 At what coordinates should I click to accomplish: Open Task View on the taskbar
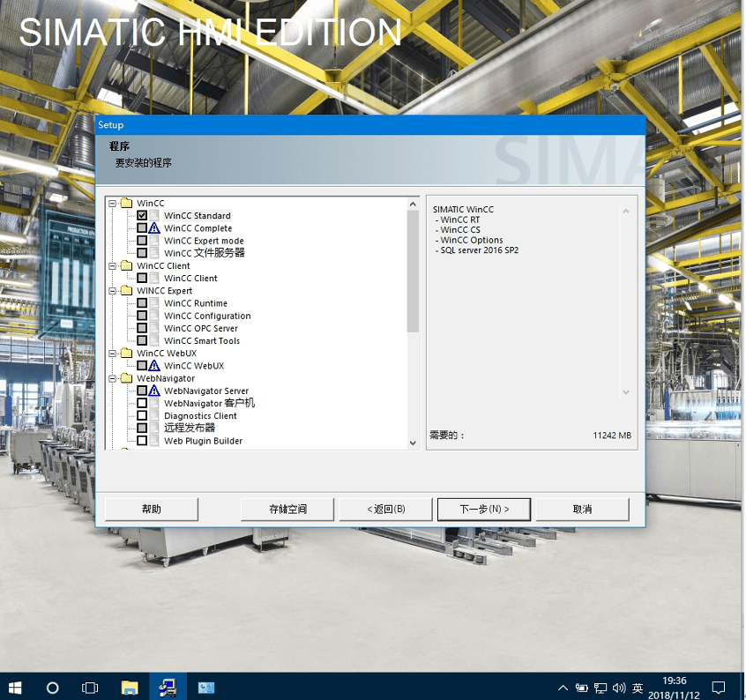[x=90, y=688]
